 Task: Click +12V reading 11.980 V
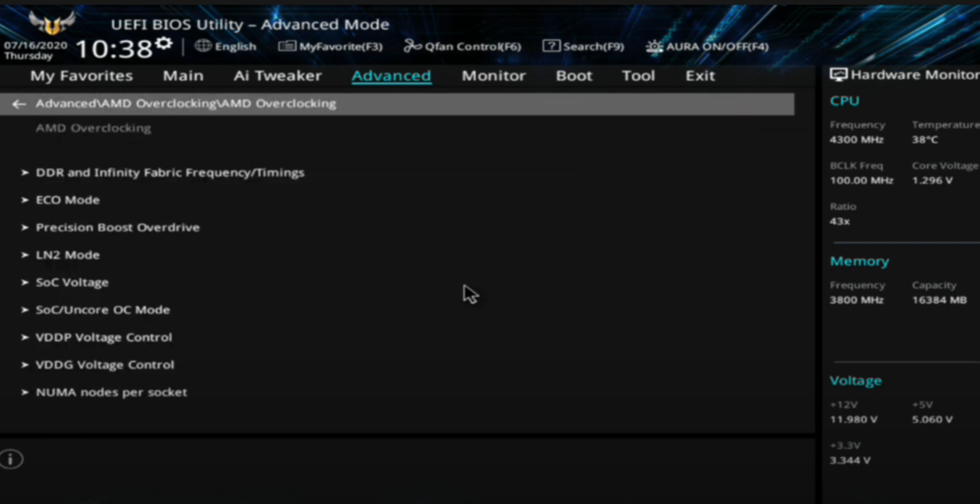853,420
